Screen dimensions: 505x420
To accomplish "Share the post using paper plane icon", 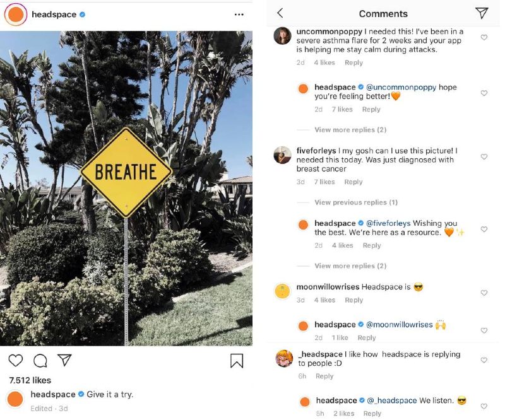I will click(x=64, y=360).
